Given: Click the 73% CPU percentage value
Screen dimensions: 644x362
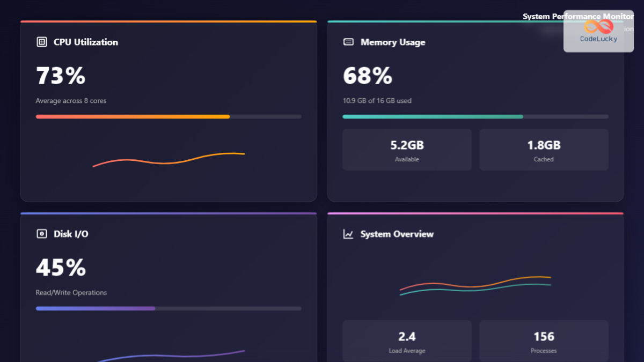Looking at the screenshot, I should [60, 76].
